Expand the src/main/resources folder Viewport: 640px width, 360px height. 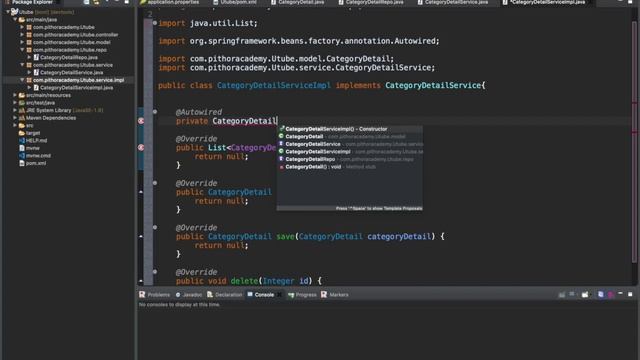(x=15, y=95)
